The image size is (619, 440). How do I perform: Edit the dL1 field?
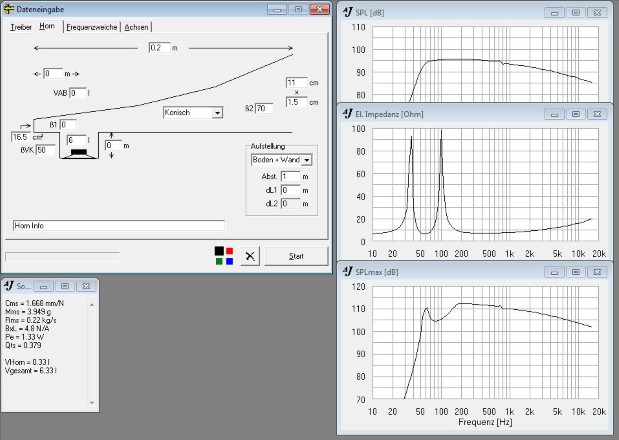pos(290,190)
